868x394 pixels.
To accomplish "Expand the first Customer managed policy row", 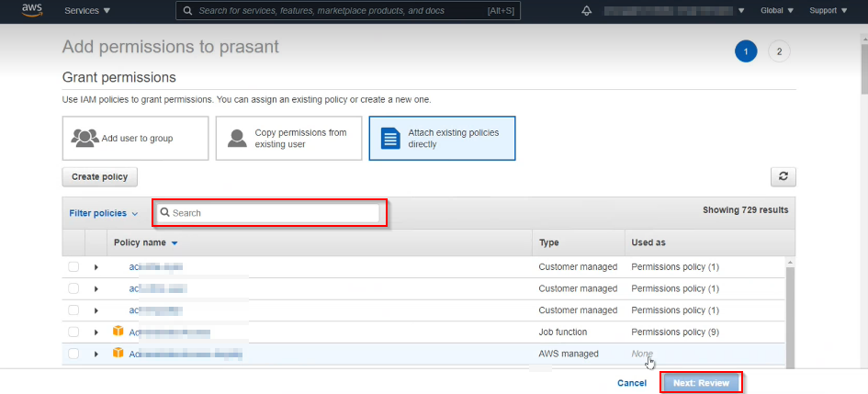I will [96, 266].
